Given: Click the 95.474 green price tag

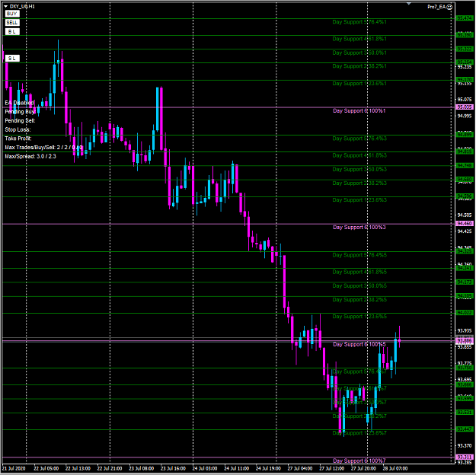Looking at the screenshot, I should pos(465,18).
